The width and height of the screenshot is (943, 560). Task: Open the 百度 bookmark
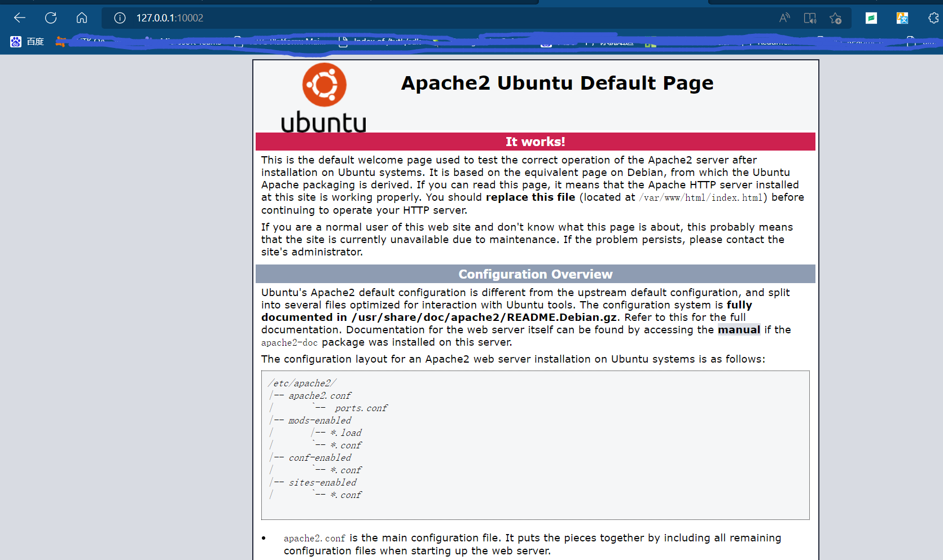27,42
